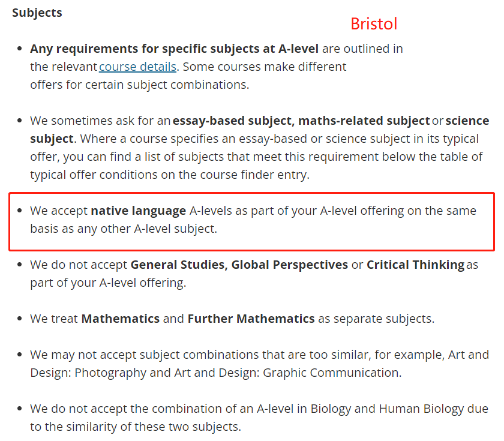The width and height of the screenshot is (504, 441).
Task: Click the Further Mathematics bold text
Action: 251,319
